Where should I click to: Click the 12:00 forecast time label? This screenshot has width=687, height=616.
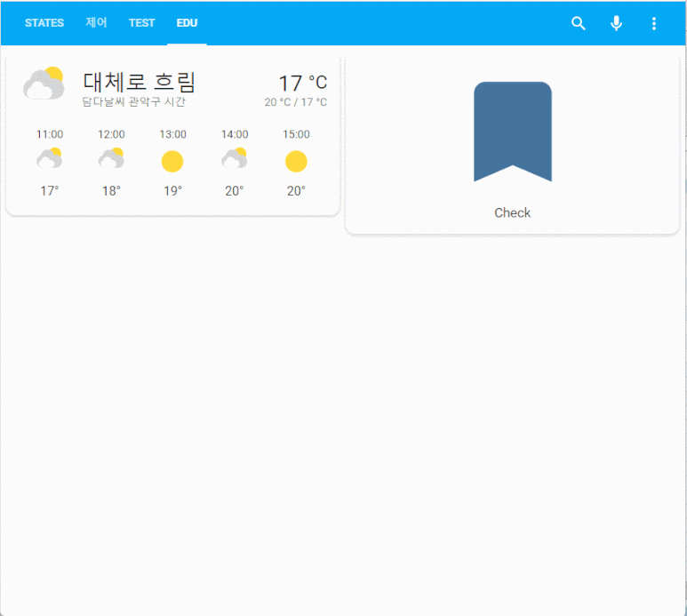pos(111,134)
